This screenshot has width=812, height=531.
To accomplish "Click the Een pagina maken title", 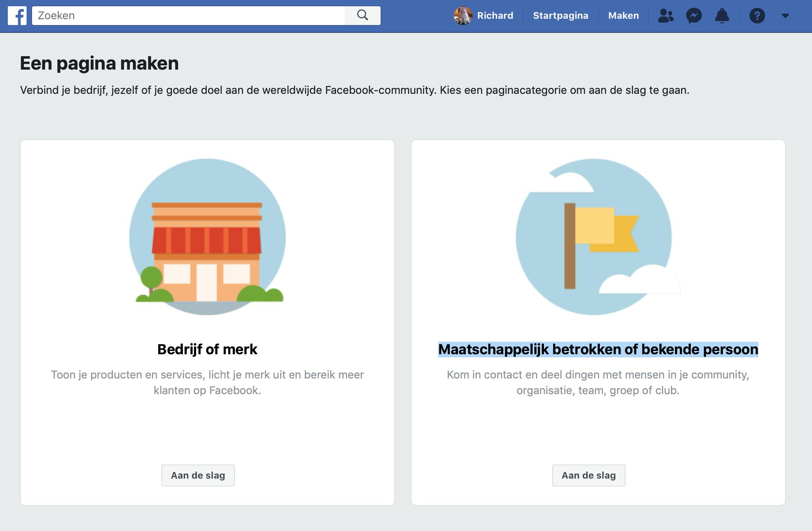I will [99, 63].
